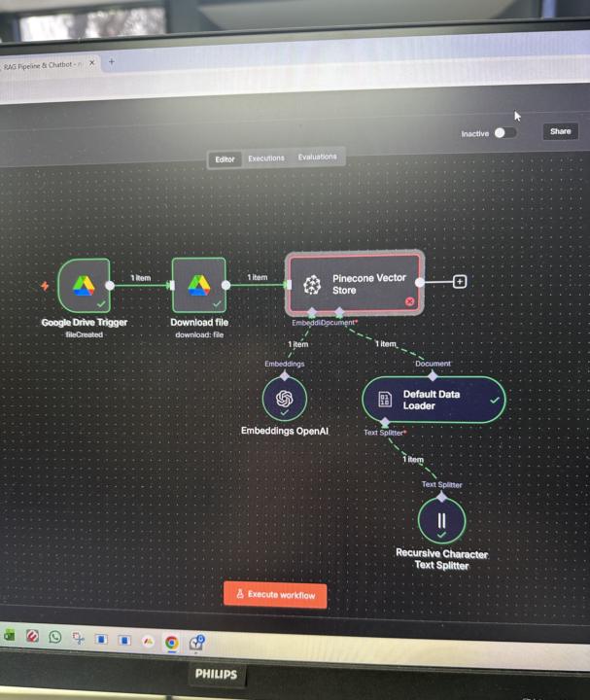Screen dimensions: 590x700
Task: Click the 'Google Drive Trigger' node label
Action: click(x=85, y=323)
